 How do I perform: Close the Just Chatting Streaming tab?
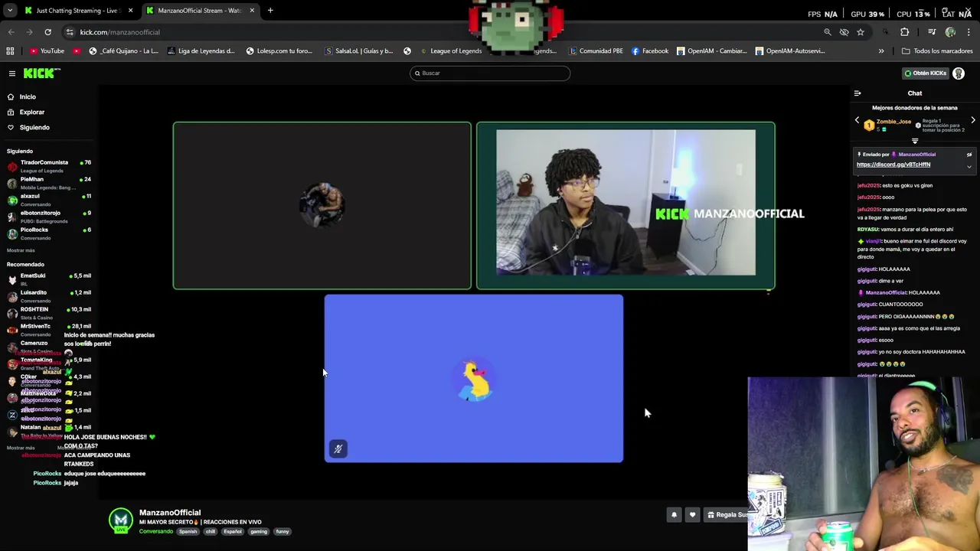point(130,11)
